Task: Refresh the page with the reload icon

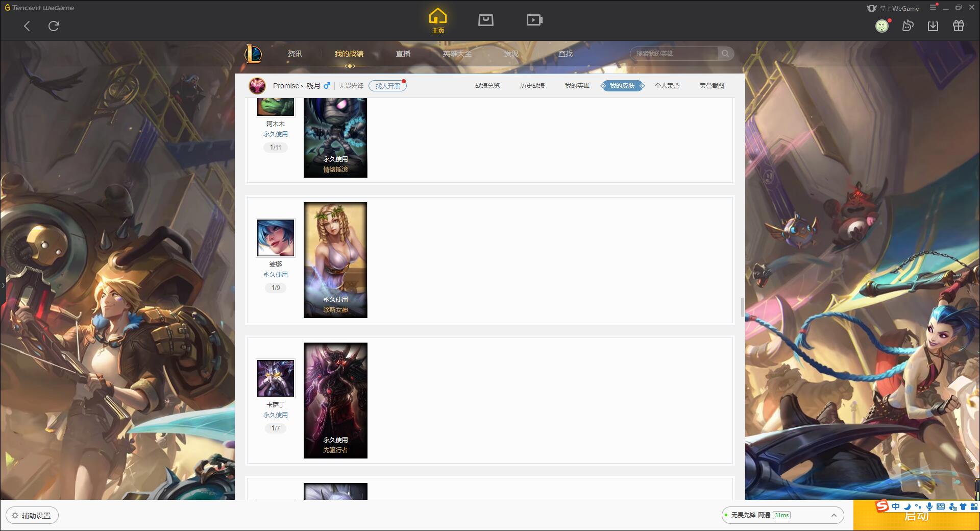Action: coord(54,26)
